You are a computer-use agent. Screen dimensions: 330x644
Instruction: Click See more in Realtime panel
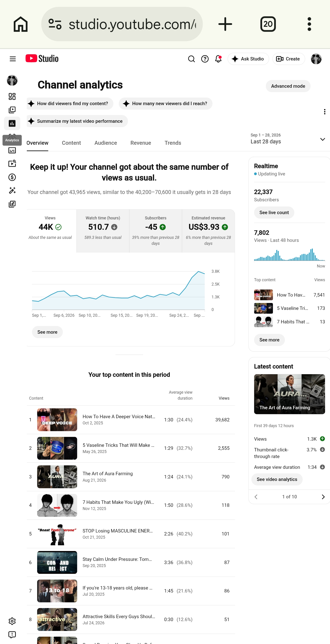point(269,340)
